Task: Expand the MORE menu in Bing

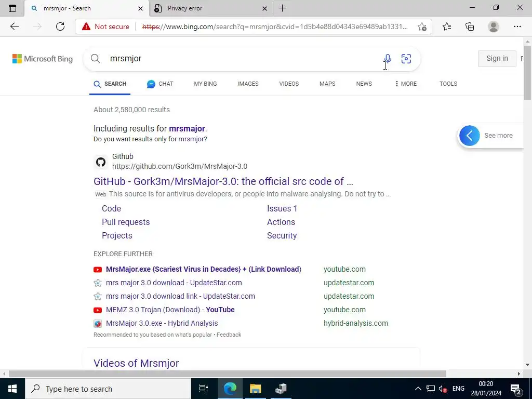Action: tap(405, 84)
